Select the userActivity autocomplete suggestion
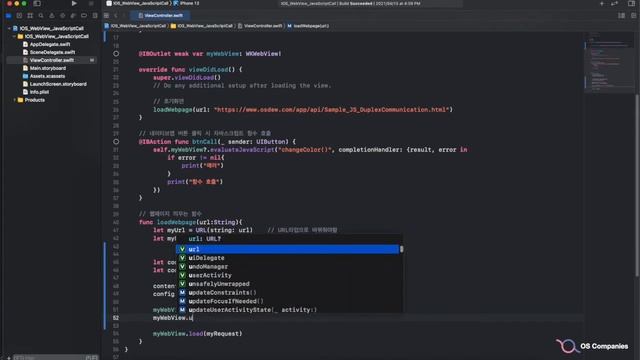 pyautogui.click(x=287, y=275)
